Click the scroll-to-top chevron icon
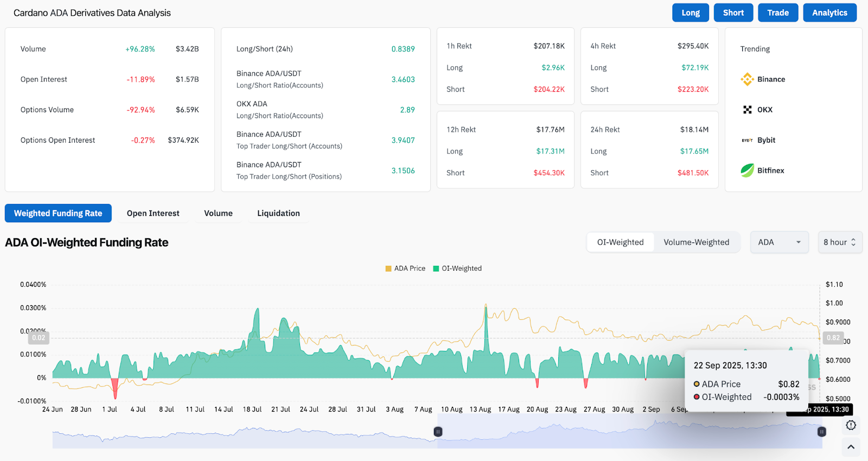Viewport: 868px width, 461px height. pos(851,447)
